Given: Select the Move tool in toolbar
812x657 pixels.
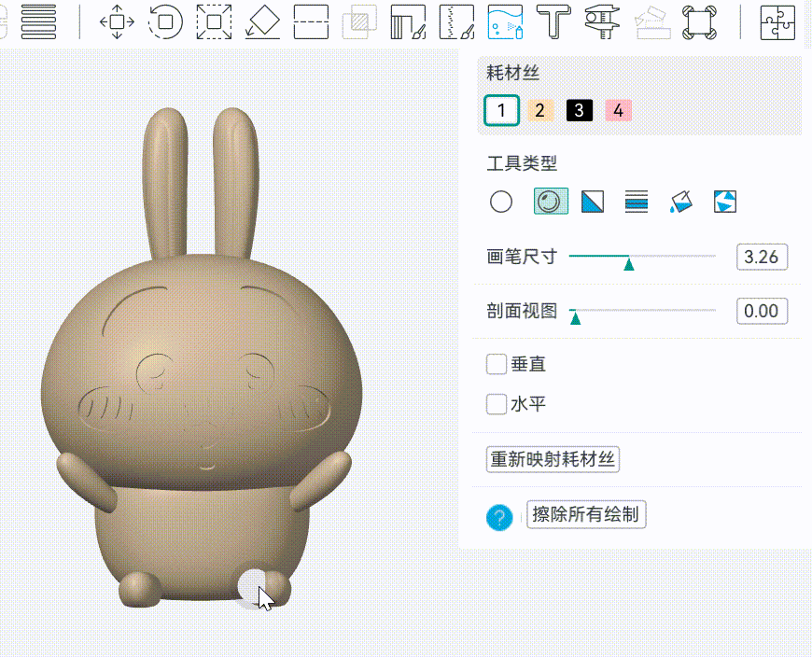Looking at the screenshot, I should coord(117,21).
